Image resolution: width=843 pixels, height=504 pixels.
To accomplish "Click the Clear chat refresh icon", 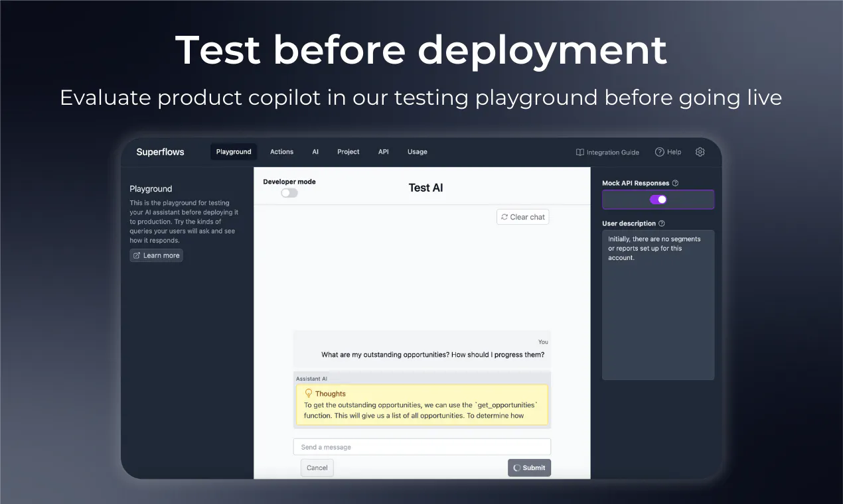I will coord(504,217).
